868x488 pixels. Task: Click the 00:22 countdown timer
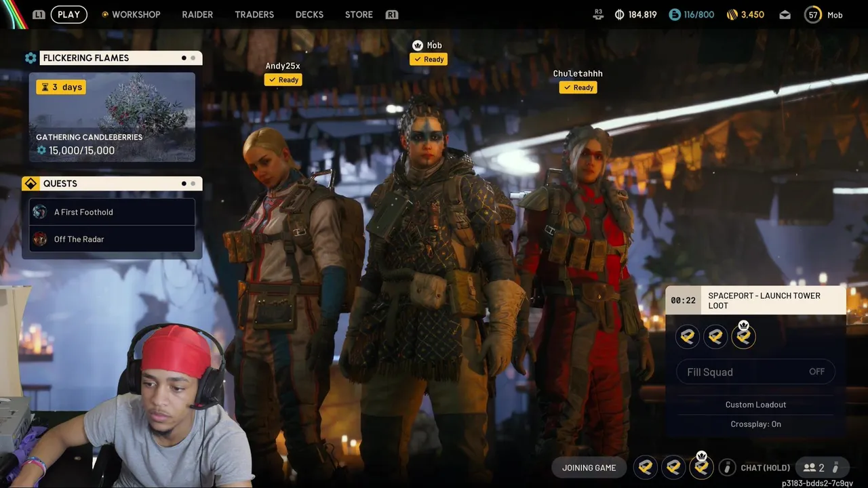coord(683,301)
